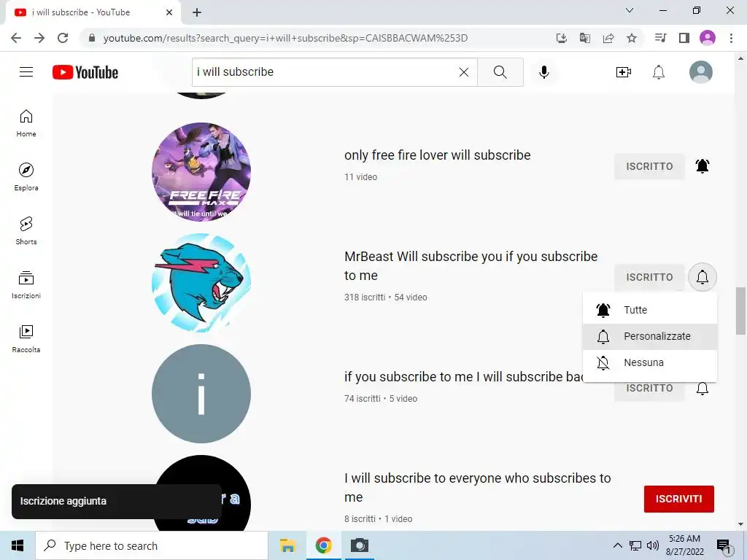The image size is (747, 560).
Task: Click the Windows taskbar search box
Action: [152, 545]
